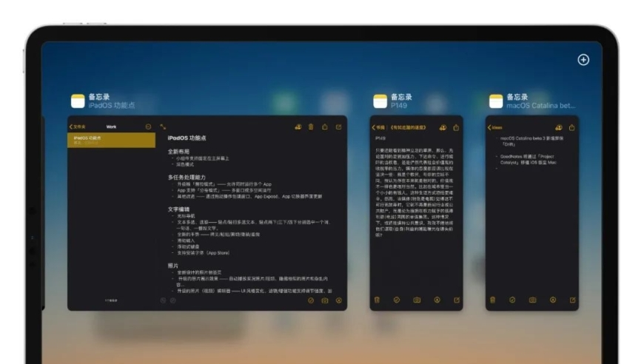This screenshot has width=644, height=364.
Task: Open the circled ellipsis menu beside Work
Action: [x=148, y=127]
